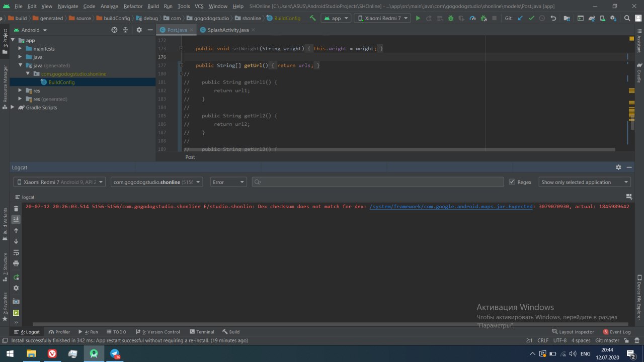
Task: Expand the res folder in project tree
Action: [21, 90]
